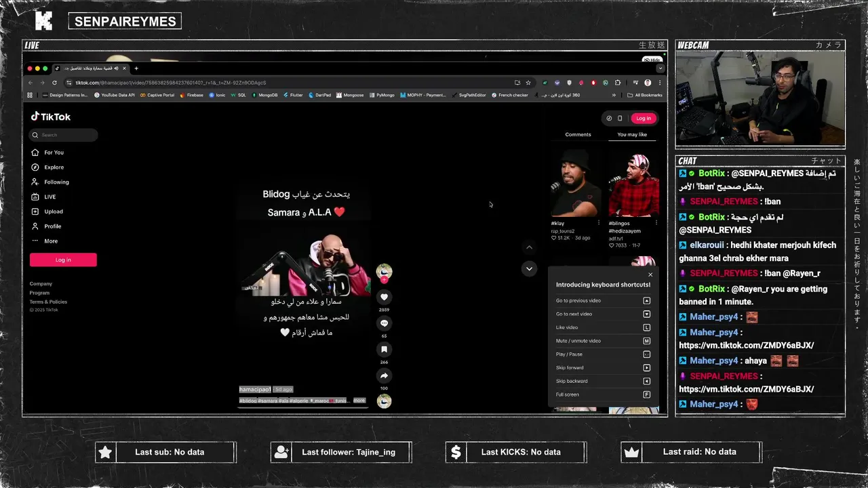
Task: Click the phone app icon beside Log in
Action: pyautogui.click(x=620, y=118)
